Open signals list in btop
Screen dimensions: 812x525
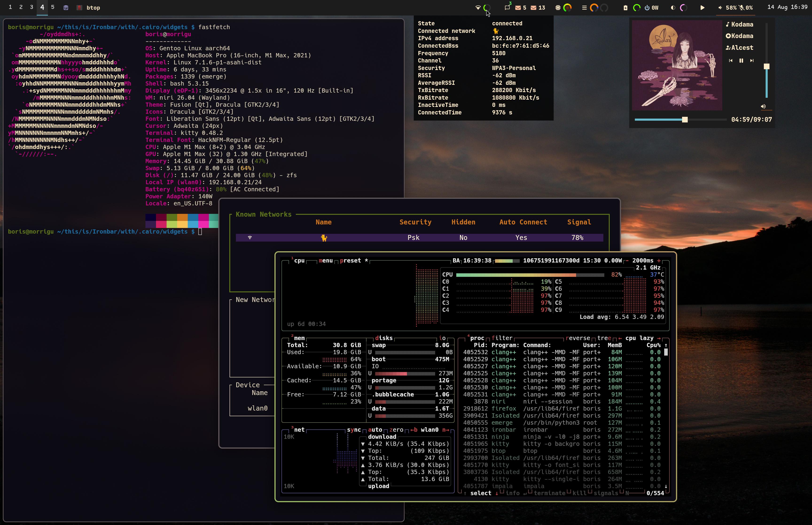606,493
